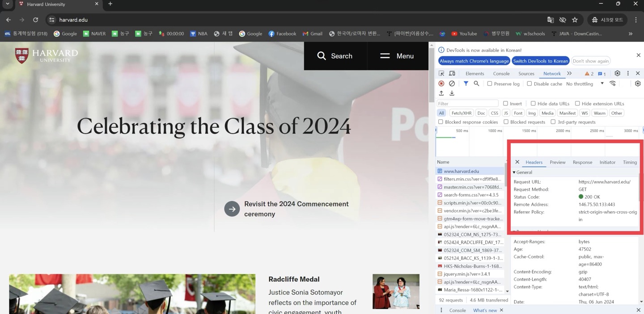Expand hidden bookmarks with the bookmarks bar chevron
The image size is (644, 314).
tap(631, 33)
